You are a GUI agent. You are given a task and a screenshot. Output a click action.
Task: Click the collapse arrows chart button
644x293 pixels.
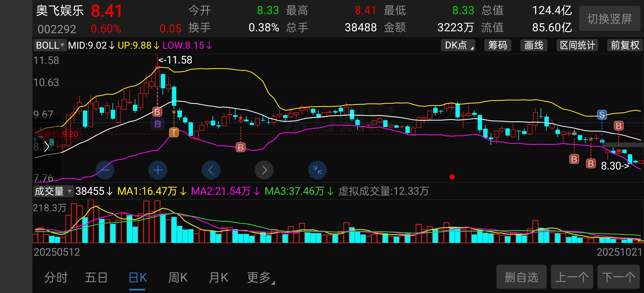(x=317, y=170)
